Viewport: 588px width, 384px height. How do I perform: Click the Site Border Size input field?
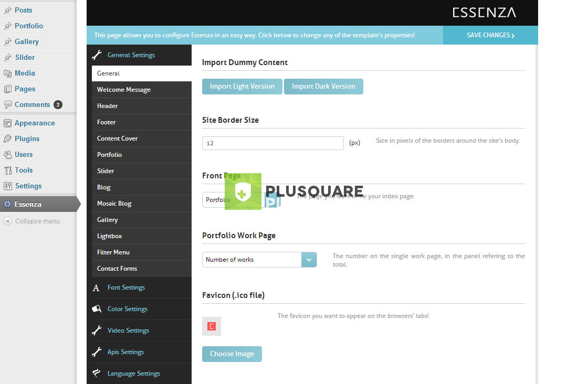coord(272,143)
